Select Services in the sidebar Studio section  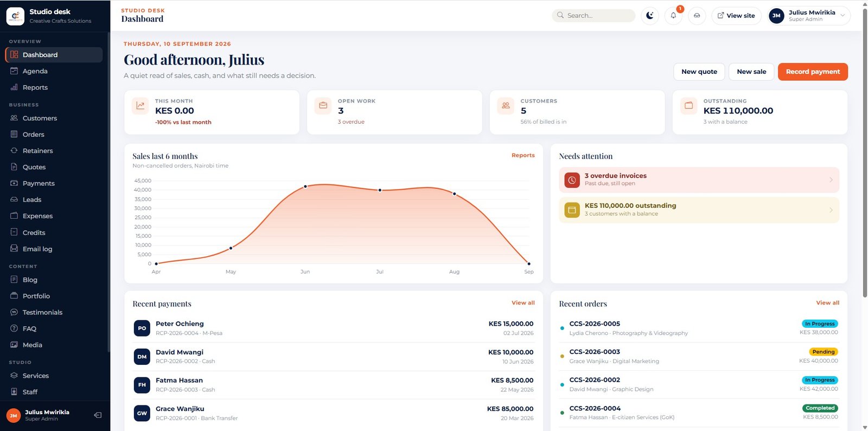coord(54,376)
